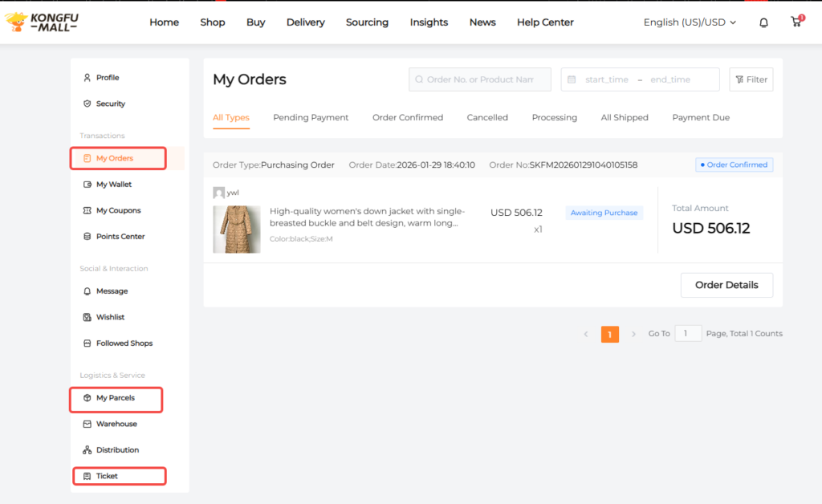Select the Profile sidebar icon
This screenshot has height=504, width=822.
click(x=87, y=77)
